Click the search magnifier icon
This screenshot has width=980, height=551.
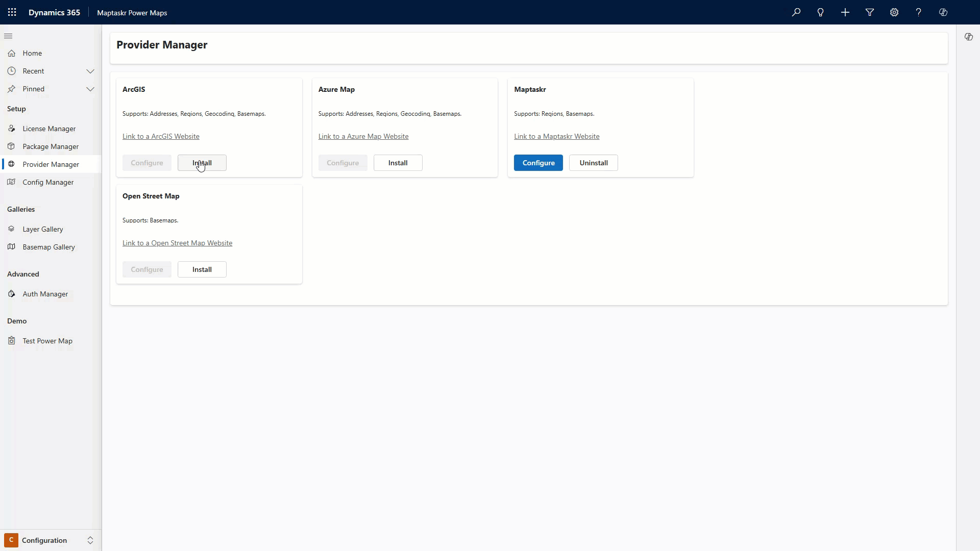[796, 12]
